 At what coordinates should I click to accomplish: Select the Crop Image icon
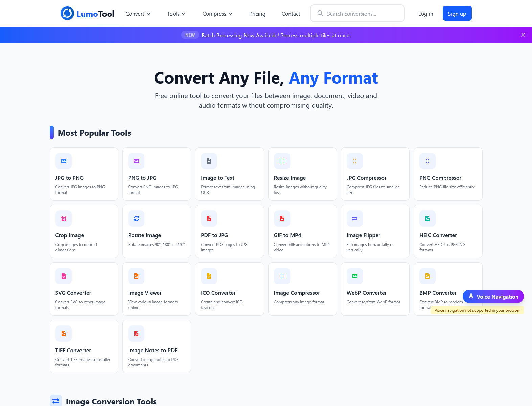point(64,219)
